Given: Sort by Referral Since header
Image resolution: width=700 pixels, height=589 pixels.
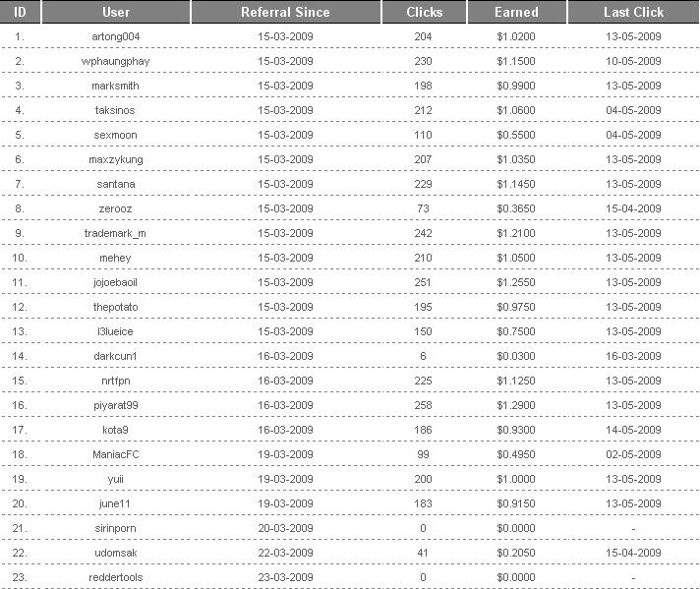Looking at the screenshot, I should coord(285,12).
